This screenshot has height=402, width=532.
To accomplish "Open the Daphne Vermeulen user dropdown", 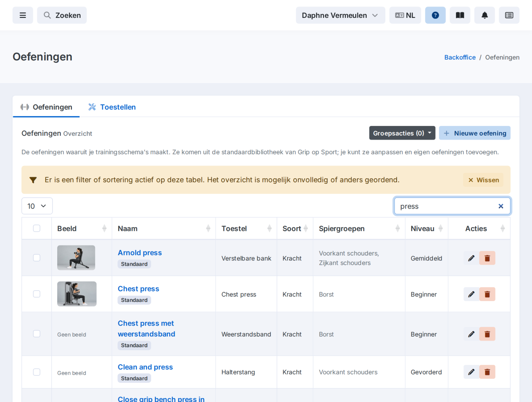I will 340,15.
